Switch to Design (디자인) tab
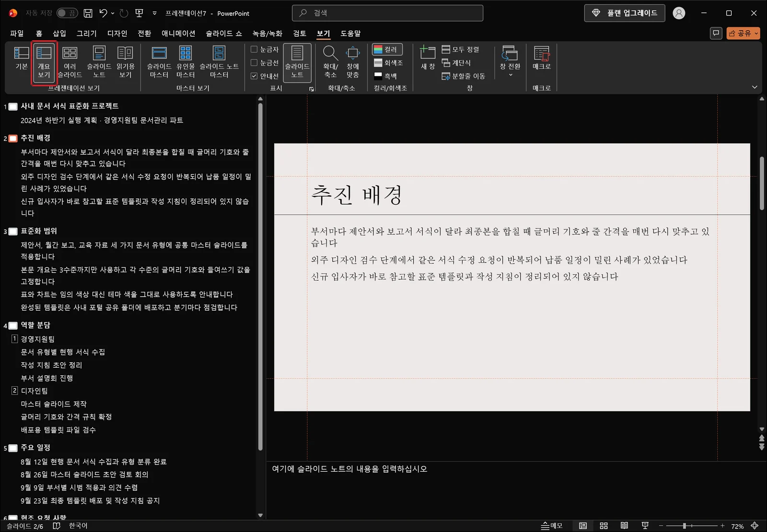Screen dimensions: 767x532 (117, 33)
